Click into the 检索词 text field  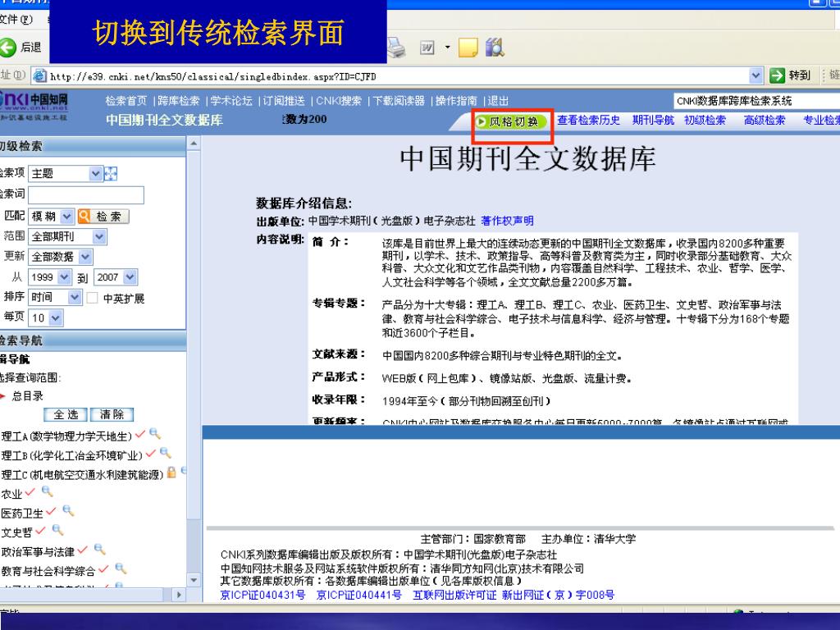point(85,195)
